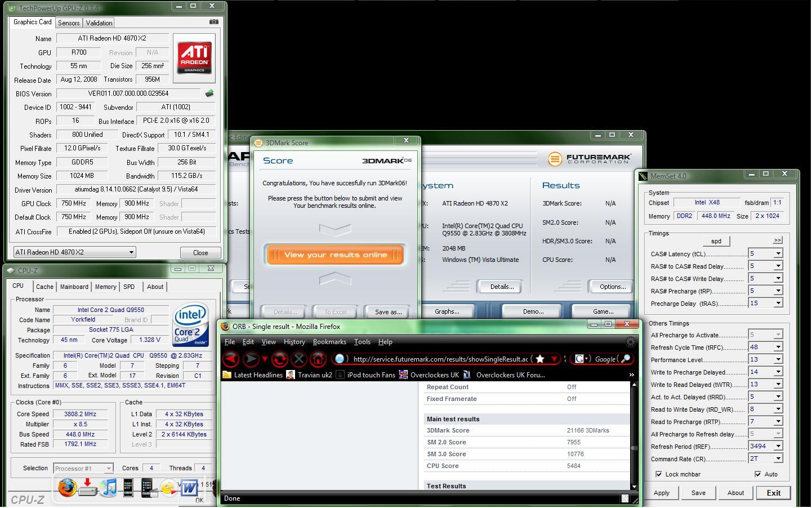Viewport: 812px width, 508px height.
Task: Open the Overclockers UK bookmark
Action: tap(429, 375)
